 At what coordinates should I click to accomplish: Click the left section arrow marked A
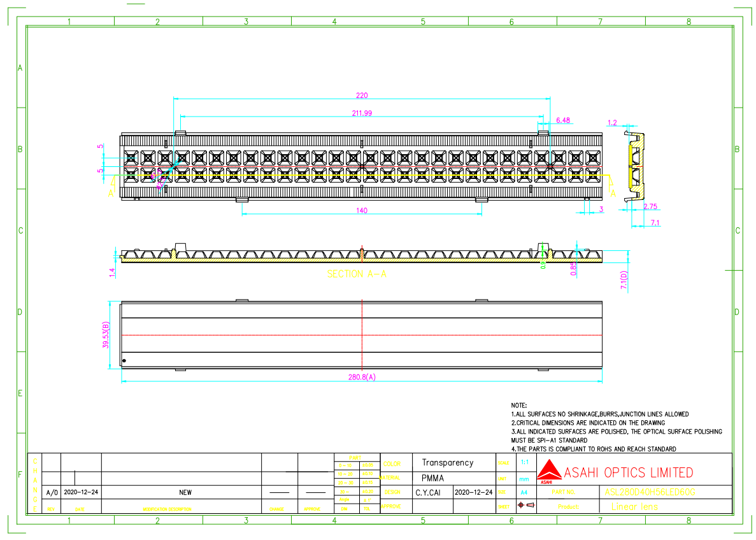(x=112, y=187)
